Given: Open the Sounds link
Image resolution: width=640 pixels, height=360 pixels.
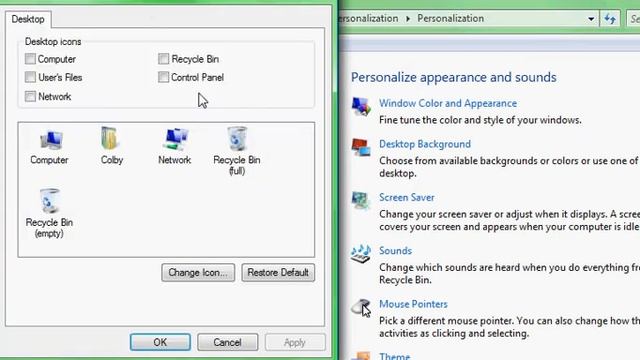Looking at the screenshot, I should point(395,251).
